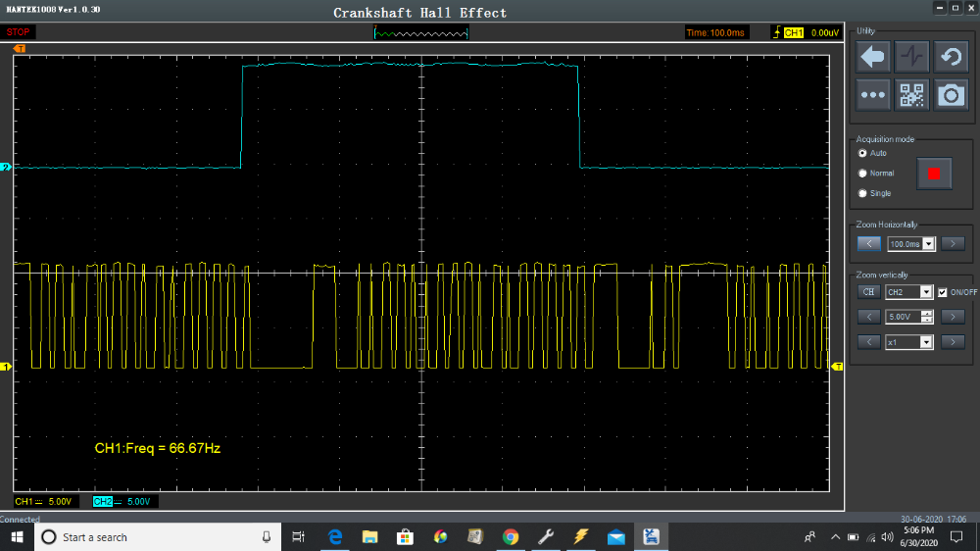Image resolution: width=980 pixels, height=551 pixels.
Task: Click the CH button in Zoom vertically
Action: [868, 292]
